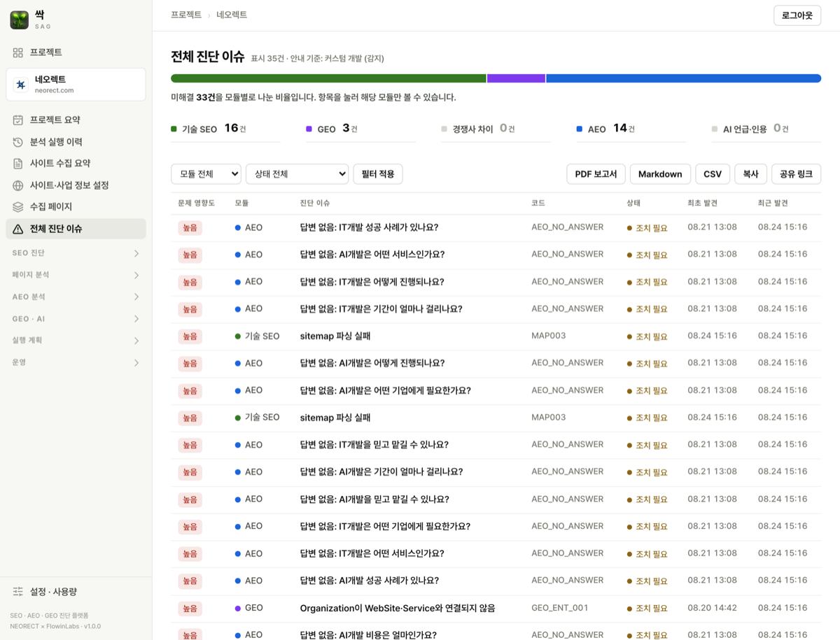Click the 복사 button
The image size is (840, 640).
(x=750, y=174)
